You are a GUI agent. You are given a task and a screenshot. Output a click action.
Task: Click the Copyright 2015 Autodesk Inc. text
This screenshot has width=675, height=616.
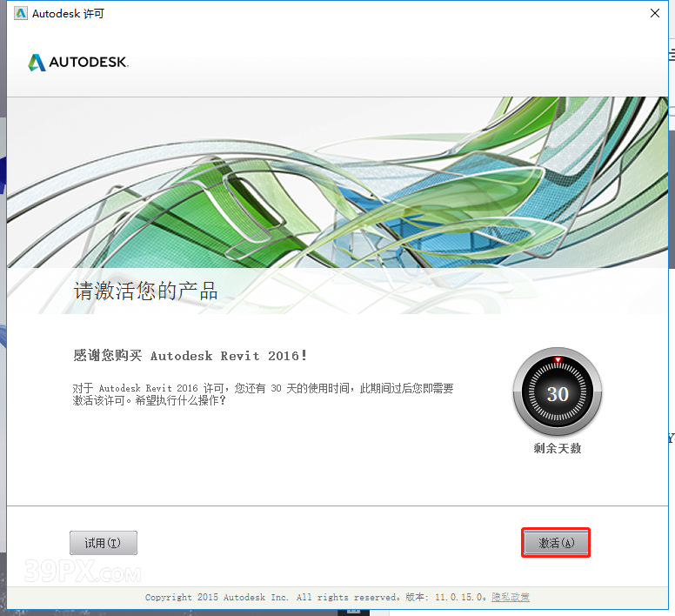[217, 597]
